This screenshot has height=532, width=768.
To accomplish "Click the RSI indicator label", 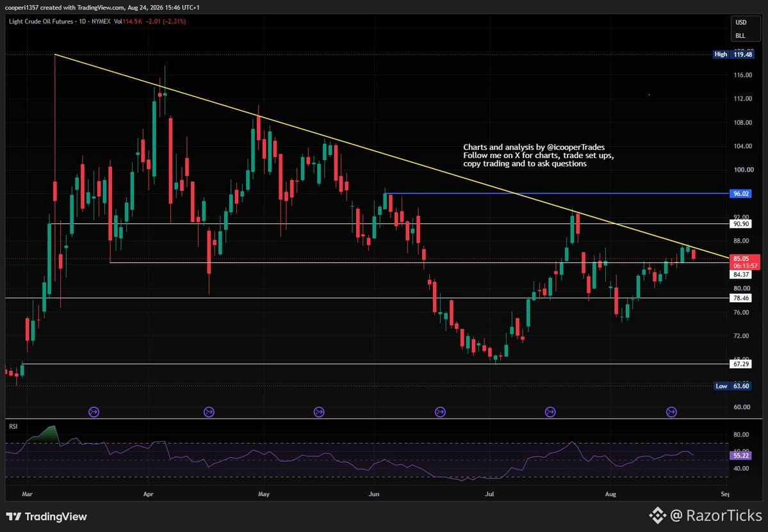I will tap(13, 427).
